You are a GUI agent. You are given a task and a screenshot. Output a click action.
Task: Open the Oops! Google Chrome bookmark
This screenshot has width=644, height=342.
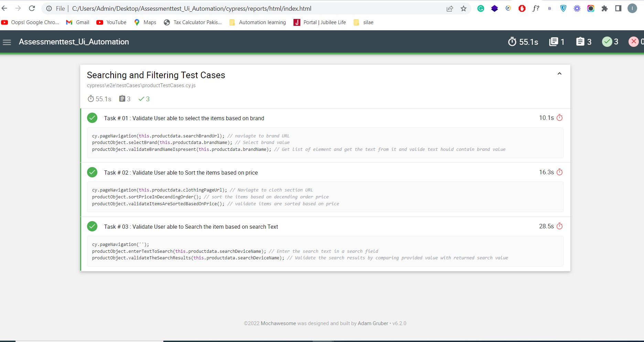[30, 22]
